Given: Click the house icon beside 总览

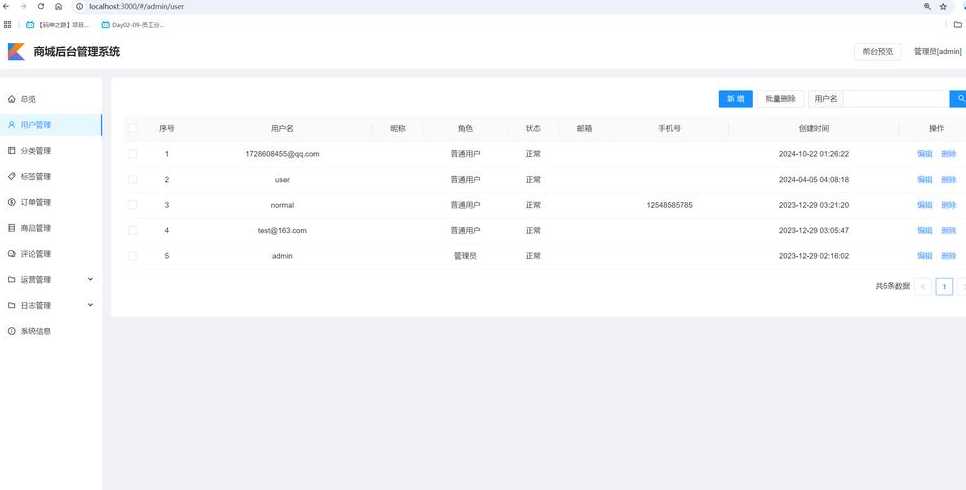Looking at the screenshot, I should click(11, 99).
